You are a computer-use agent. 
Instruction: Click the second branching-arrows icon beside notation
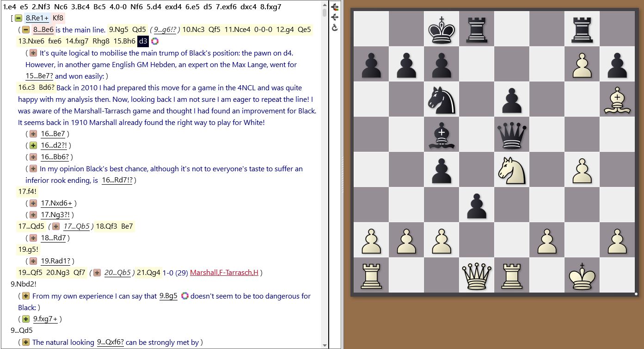click(335, 17)
